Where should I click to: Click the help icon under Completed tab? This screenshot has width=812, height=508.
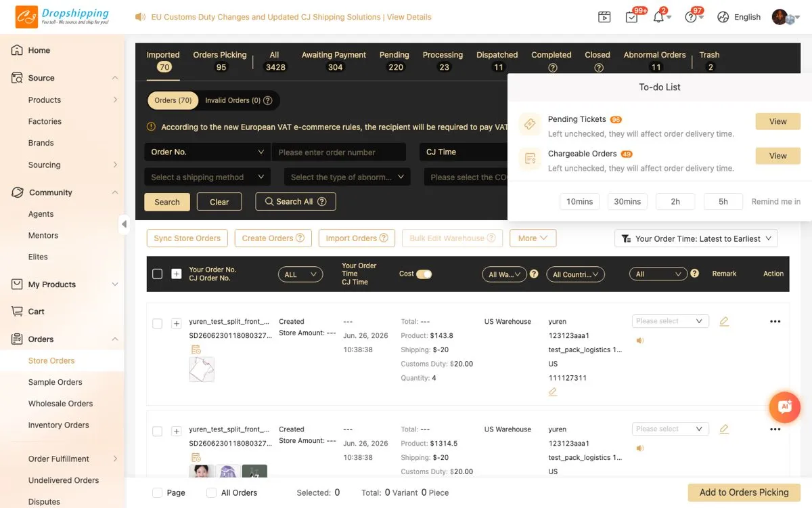coord(552,67)
